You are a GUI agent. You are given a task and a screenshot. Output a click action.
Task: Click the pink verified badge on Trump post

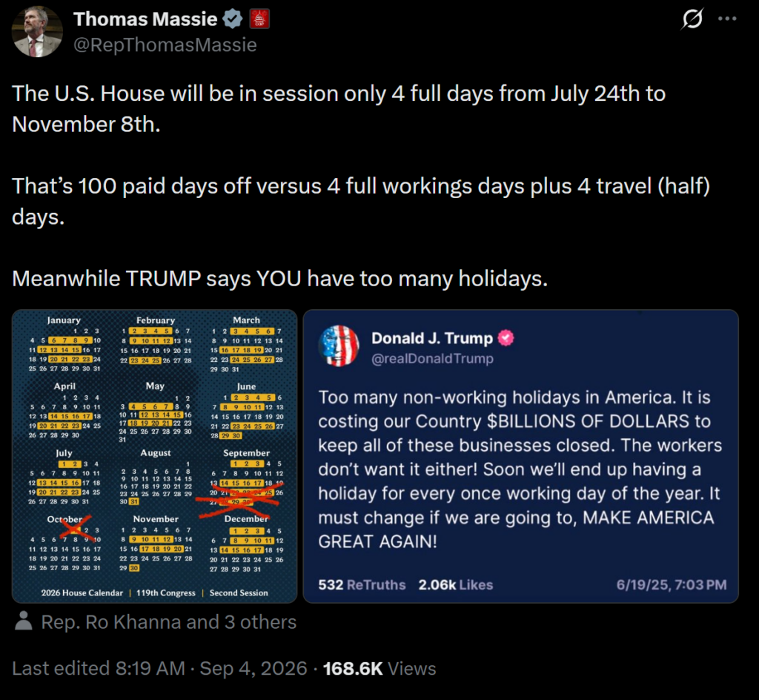(x=506, y=337)
